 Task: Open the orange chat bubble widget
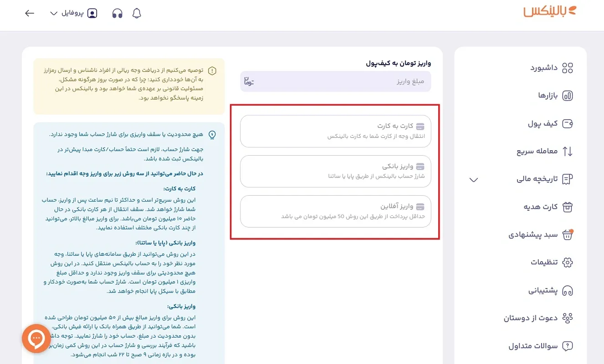tap(36, 339)
